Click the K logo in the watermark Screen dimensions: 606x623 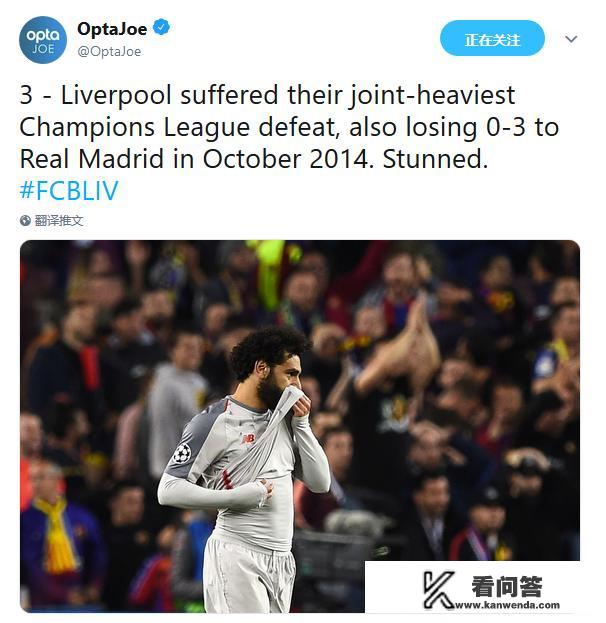[439, 589]
